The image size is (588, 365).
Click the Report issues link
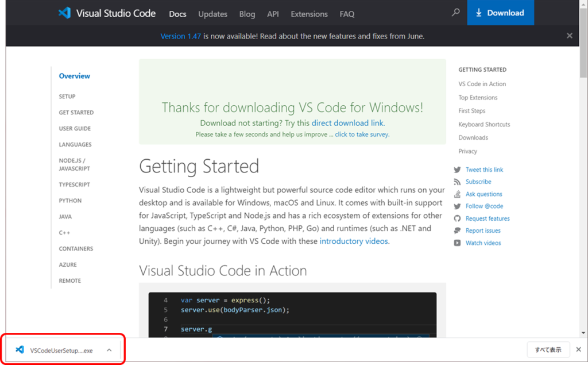tap(483, 230)
